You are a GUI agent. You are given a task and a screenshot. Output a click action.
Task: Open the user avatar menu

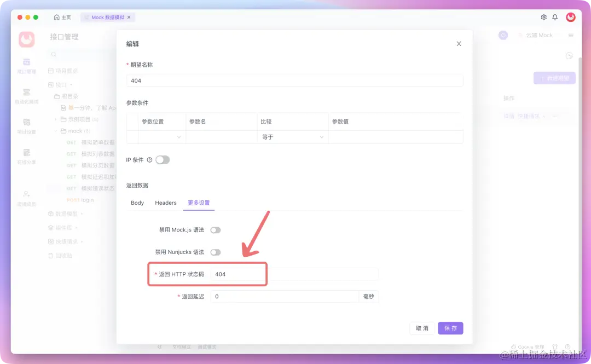pyautogui.click(x=571, y=17)
